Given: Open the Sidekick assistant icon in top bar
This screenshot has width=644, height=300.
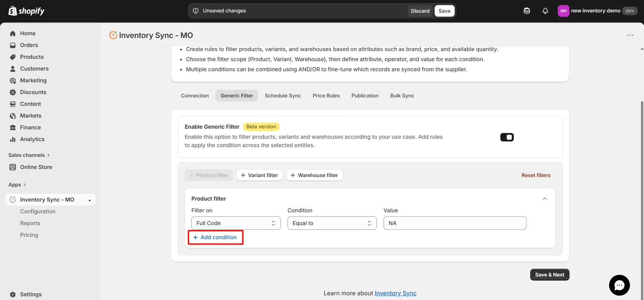Looking at the screenshot, I should pos(527,11).
